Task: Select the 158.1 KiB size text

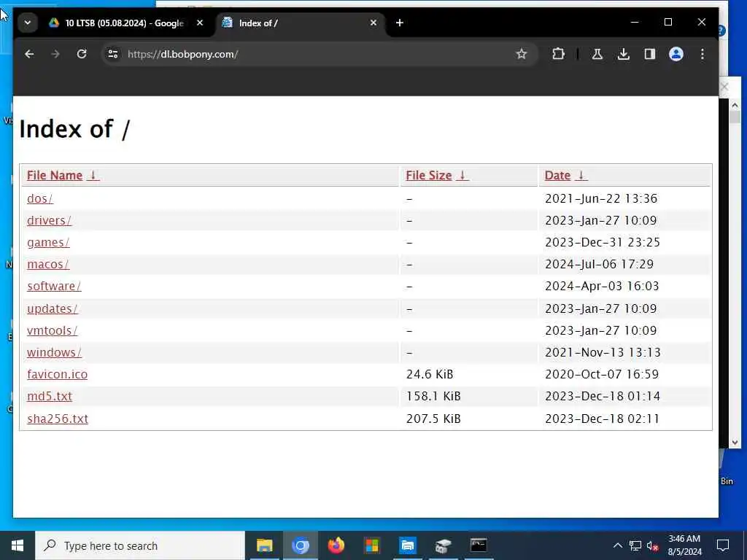Action: click(433, 396)
